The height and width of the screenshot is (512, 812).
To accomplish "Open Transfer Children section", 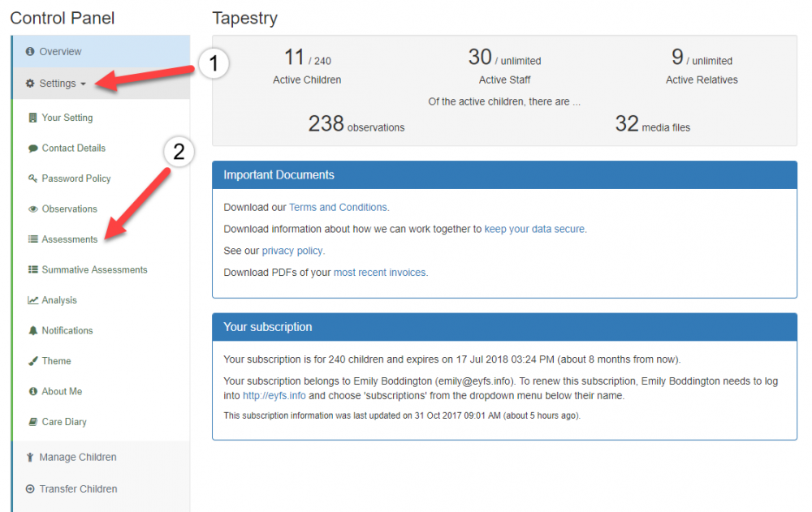I will (78, 489).
